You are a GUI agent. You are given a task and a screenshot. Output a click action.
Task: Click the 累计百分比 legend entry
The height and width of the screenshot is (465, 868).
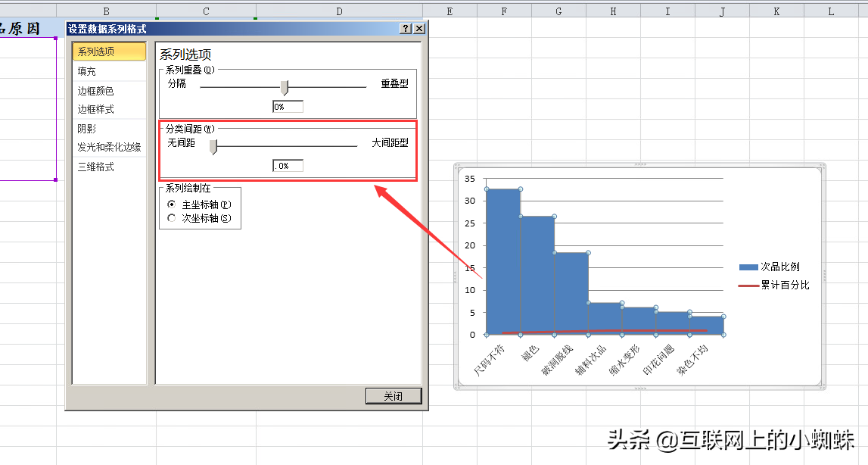coord(774,286)
